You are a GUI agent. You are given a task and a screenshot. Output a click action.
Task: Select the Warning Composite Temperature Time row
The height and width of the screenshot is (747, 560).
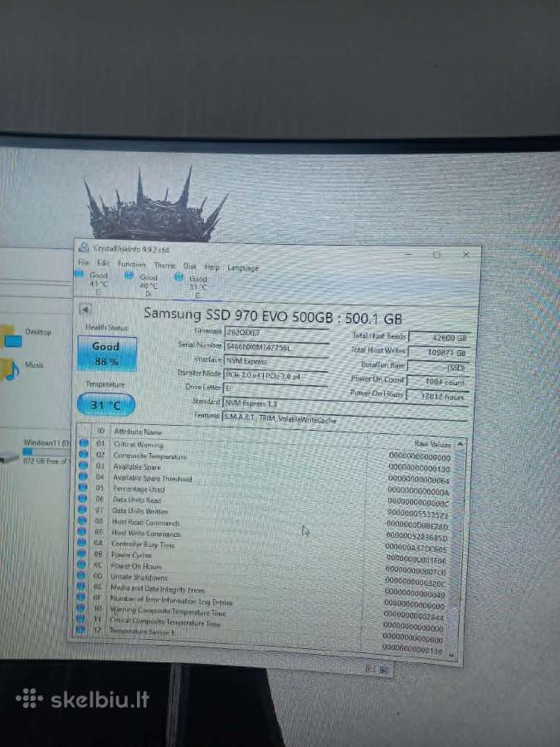(x=264, y=615)
